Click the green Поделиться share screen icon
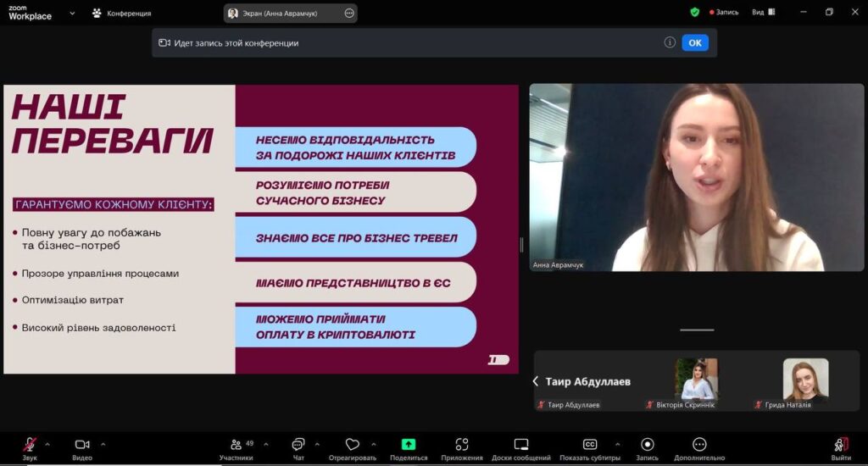The height and width of the screenshot is (466, 868). pos(409,445)
